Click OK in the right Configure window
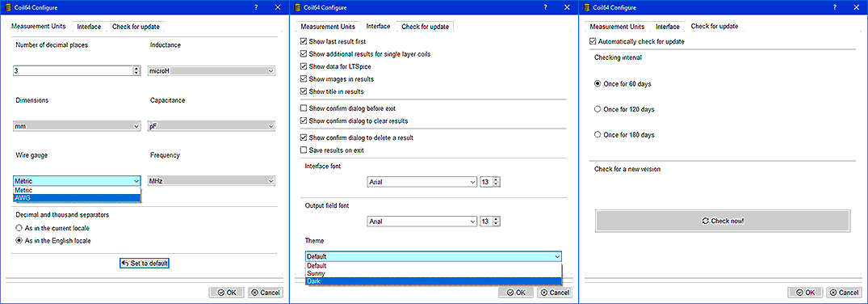 click(806, 293)
